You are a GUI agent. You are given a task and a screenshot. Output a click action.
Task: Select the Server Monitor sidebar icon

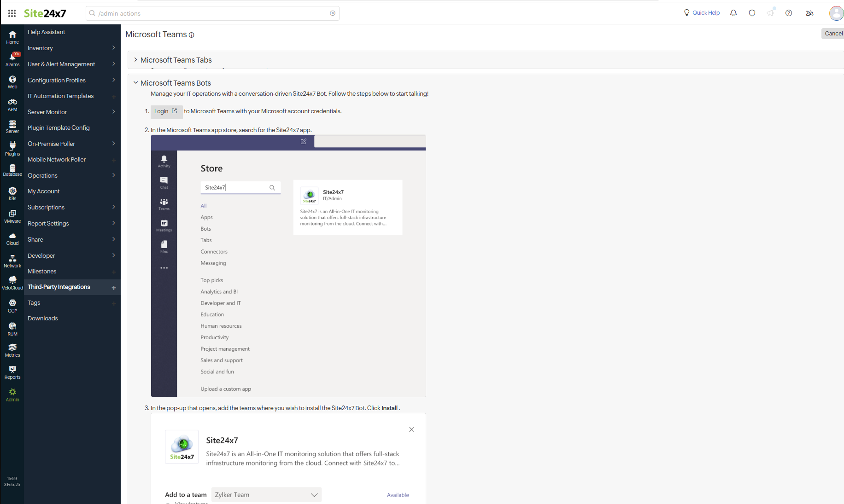[x=12, y=125]
